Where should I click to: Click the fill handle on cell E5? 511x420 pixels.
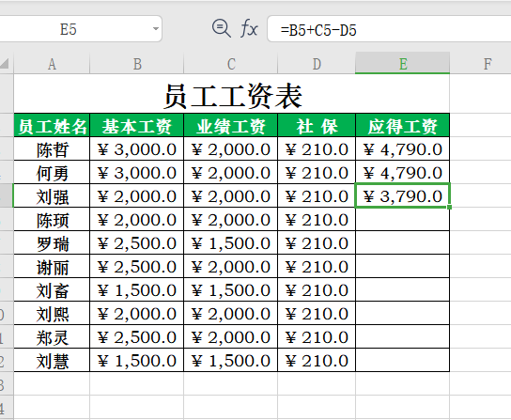coord(449,207)
